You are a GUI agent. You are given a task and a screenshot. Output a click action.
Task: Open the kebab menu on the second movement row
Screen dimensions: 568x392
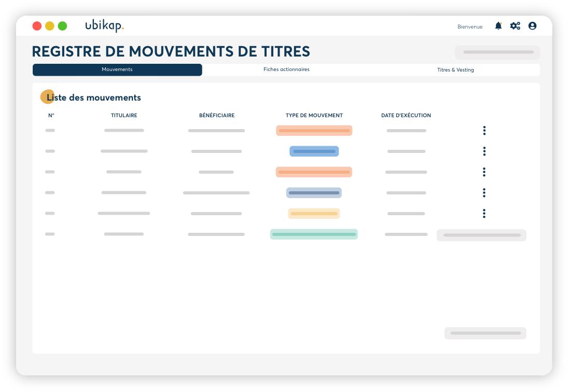coord(484,151)
